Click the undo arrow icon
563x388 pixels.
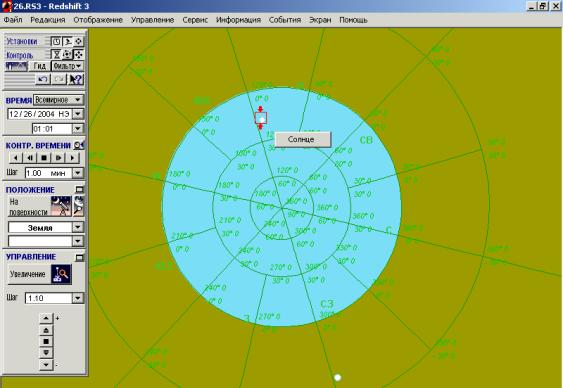43,79
